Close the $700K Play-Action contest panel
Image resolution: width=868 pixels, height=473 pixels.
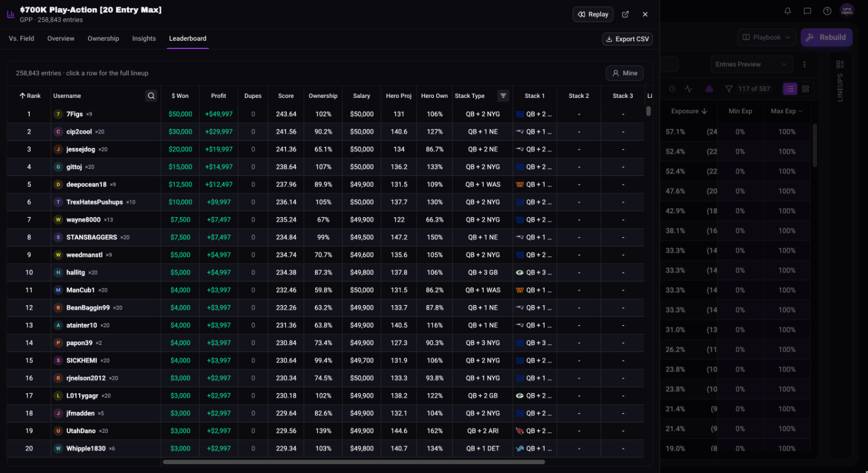pyautogui.click(x=645, y=15)
